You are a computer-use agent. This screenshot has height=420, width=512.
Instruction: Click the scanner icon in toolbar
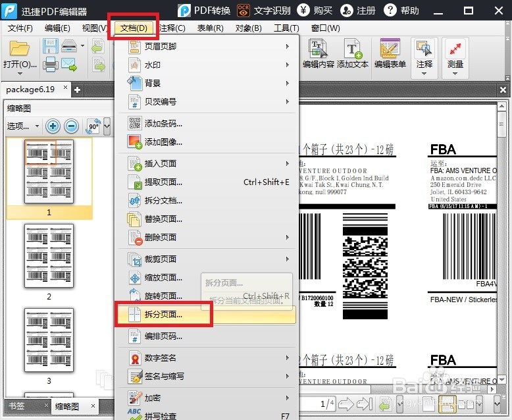point(69,46)
